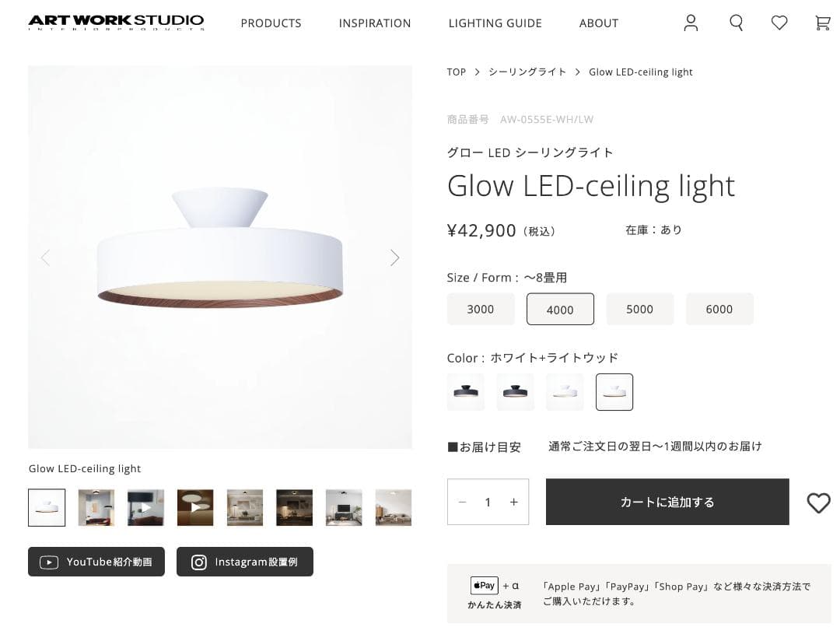This screenshot has width=840, height=634.
Task: Click the video thumbnail with play icon
Action: 145,506
